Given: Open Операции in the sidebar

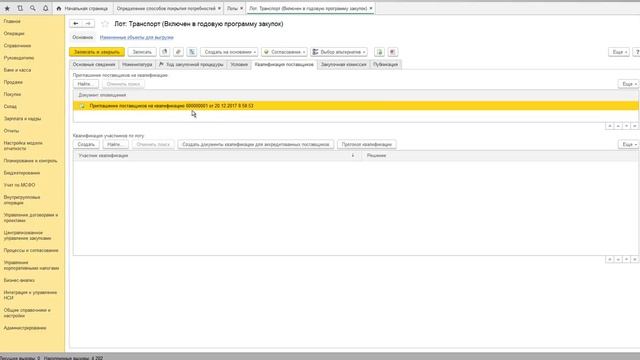Looking at the screenshot, I should click(x=14, y=33).
